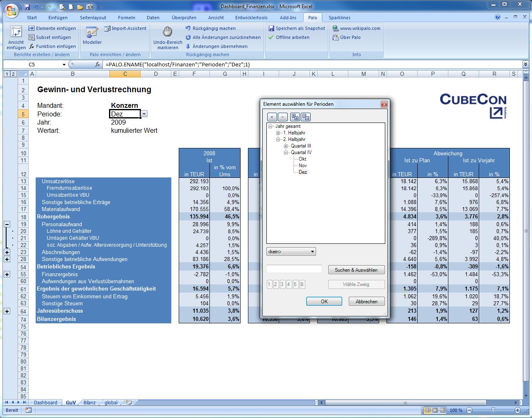Click the Ansicht einfügen ribbon icon
Viewport: 532px width, 418px height.
click(16, 32)
